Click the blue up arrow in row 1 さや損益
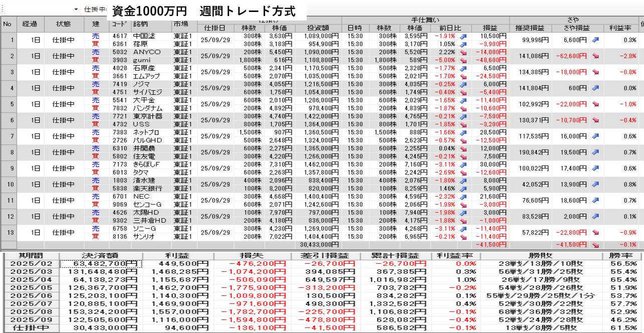Screen dimensions: 644x333 coord(595,40)
